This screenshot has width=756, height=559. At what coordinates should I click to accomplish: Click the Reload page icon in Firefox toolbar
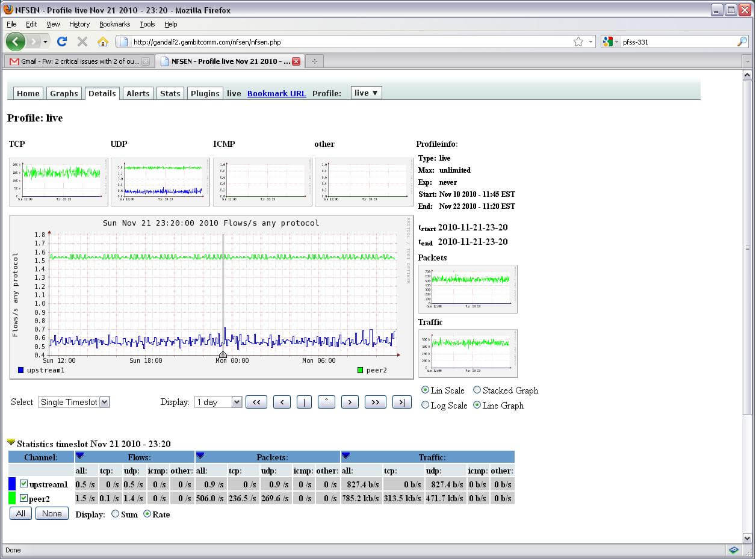62,42
